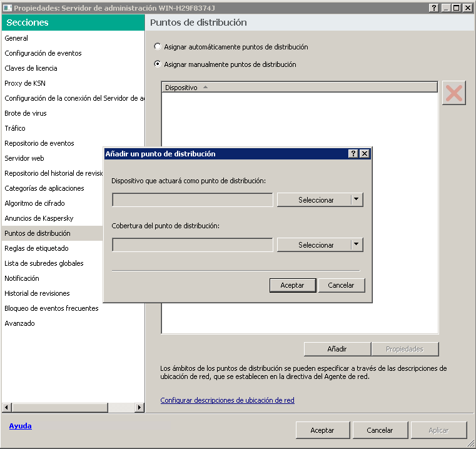
Task: Click Cancelar in the add dialog
Action: 342,285
